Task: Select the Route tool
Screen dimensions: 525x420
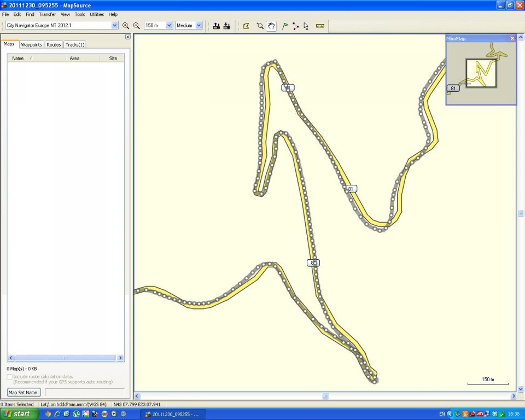Action: tap(295, 26)
